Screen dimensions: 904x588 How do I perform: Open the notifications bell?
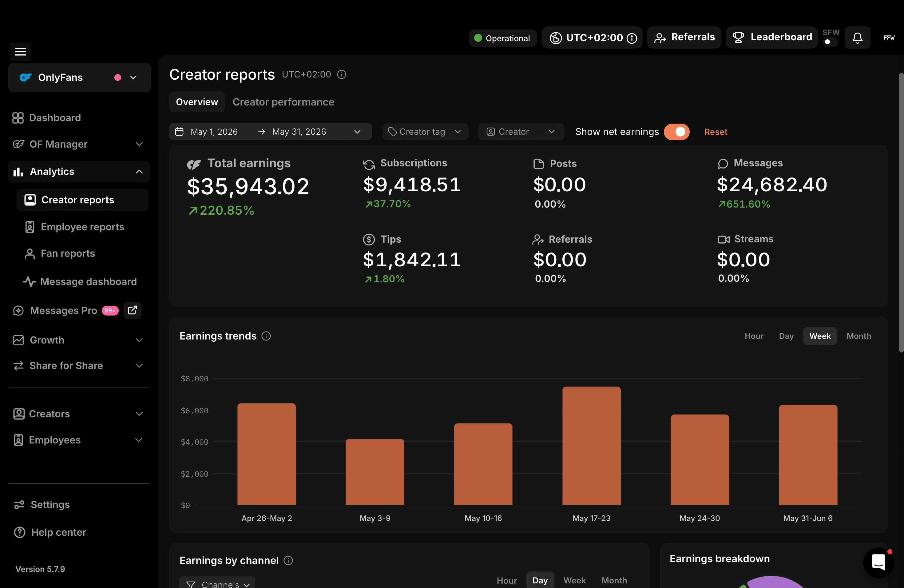857,38
